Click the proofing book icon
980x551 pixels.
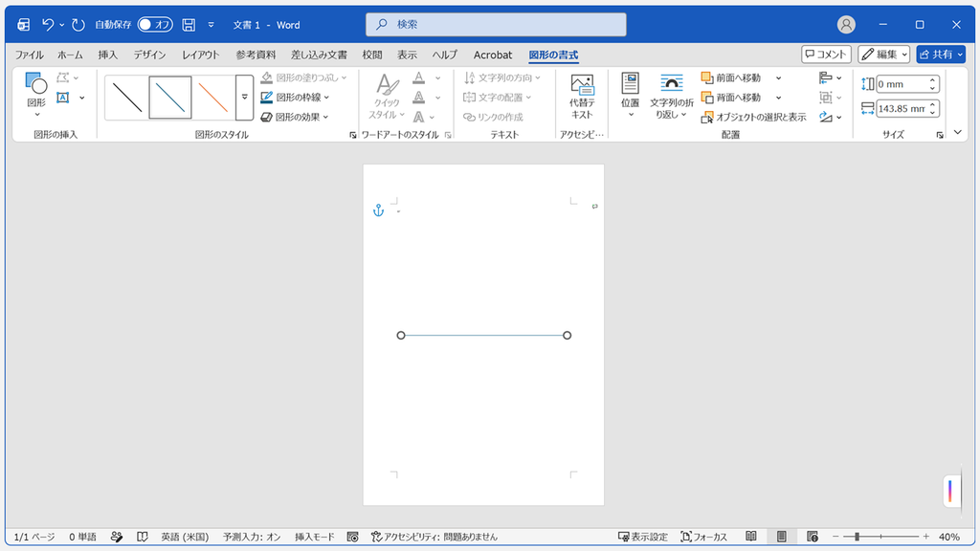click(x=143, y=537)
